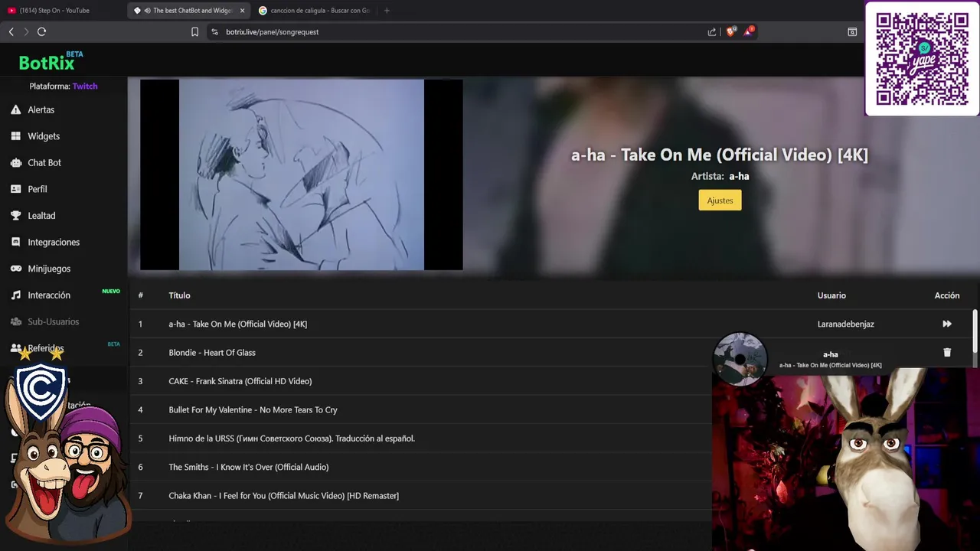Click the Widgets grid icon in sidebar
Image resolution: width=980 pixels, height=551 pixels.
pyautogui.click(x=15, y=136)
